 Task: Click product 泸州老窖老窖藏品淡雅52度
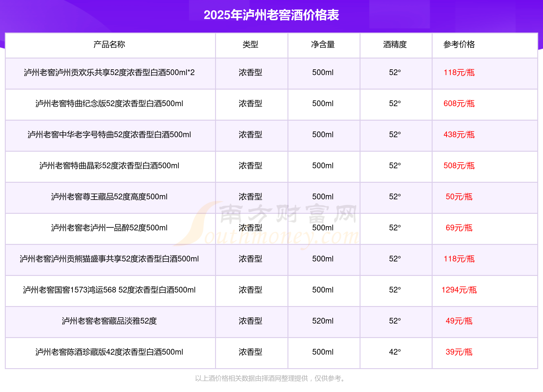109,321
